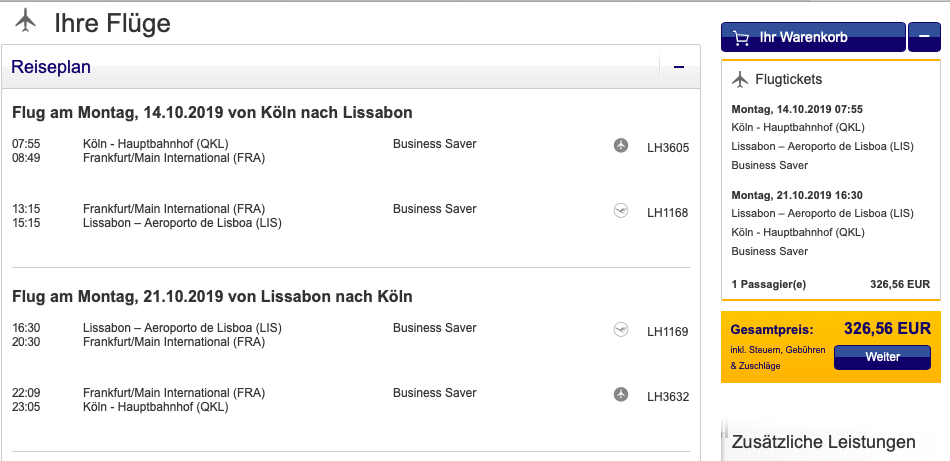This screenshot has height=461, width=950.
Task: Click the outbound flight heading to Lissabon
Action: [x=212, y=112]
